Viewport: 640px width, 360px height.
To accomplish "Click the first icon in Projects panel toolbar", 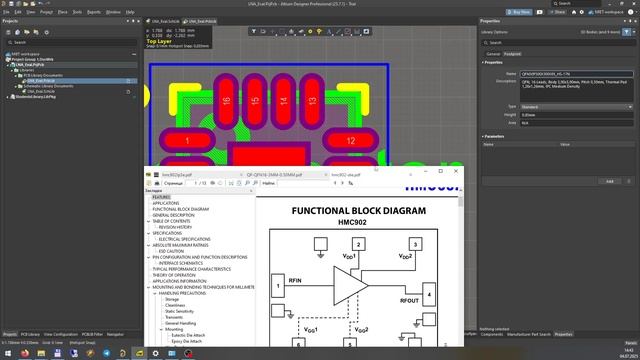I will point(8,32).
